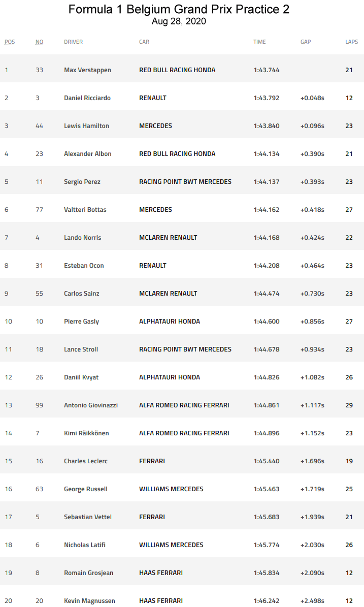Click Kimi Räikkönen's name
This screenshot has width=364, height=607.
point(86,433)
